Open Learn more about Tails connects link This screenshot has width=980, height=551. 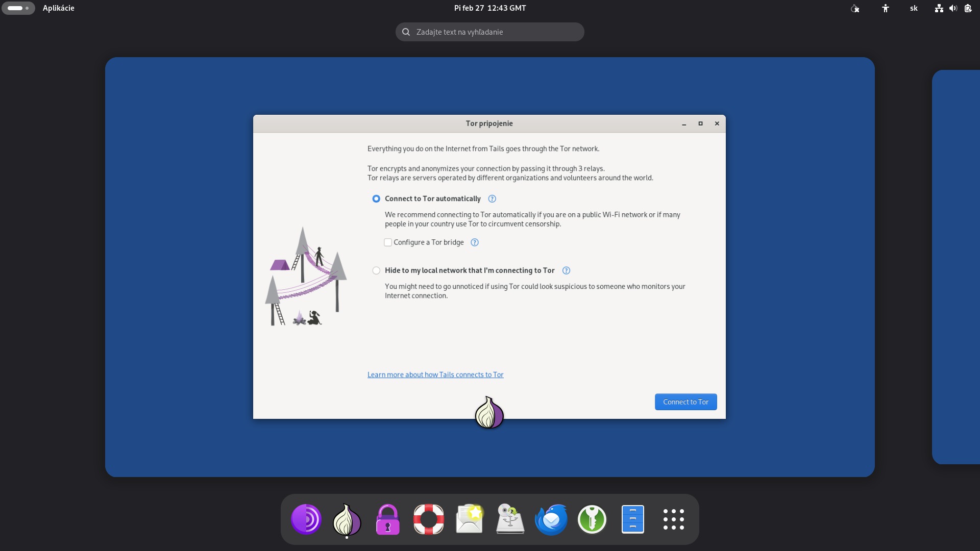pyautogui.click(x=435, y=375)
